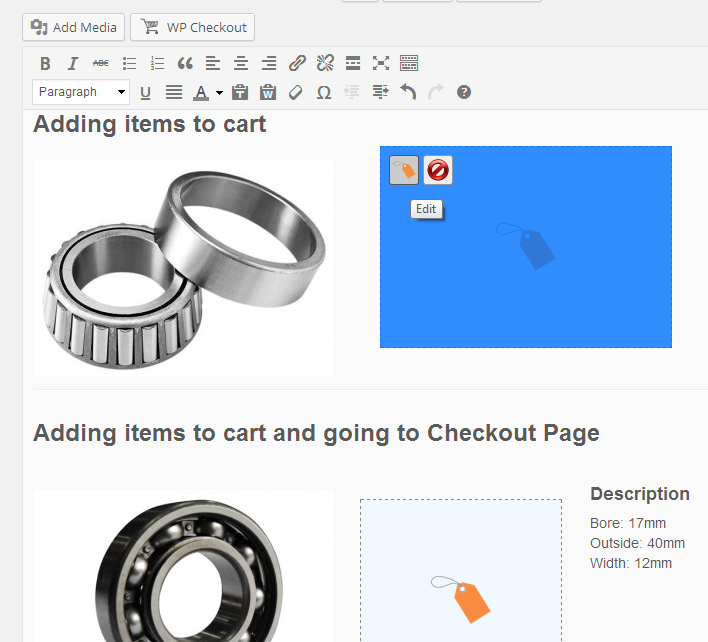Screen dimensions: 708x642
Task: Insert or edit link
Action: [297, 63]
